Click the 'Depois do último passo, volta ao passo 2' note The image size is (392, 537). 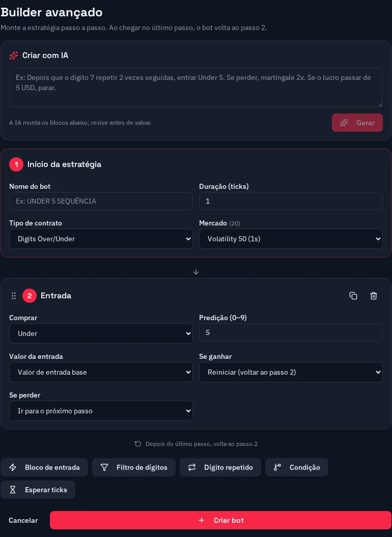202,444
